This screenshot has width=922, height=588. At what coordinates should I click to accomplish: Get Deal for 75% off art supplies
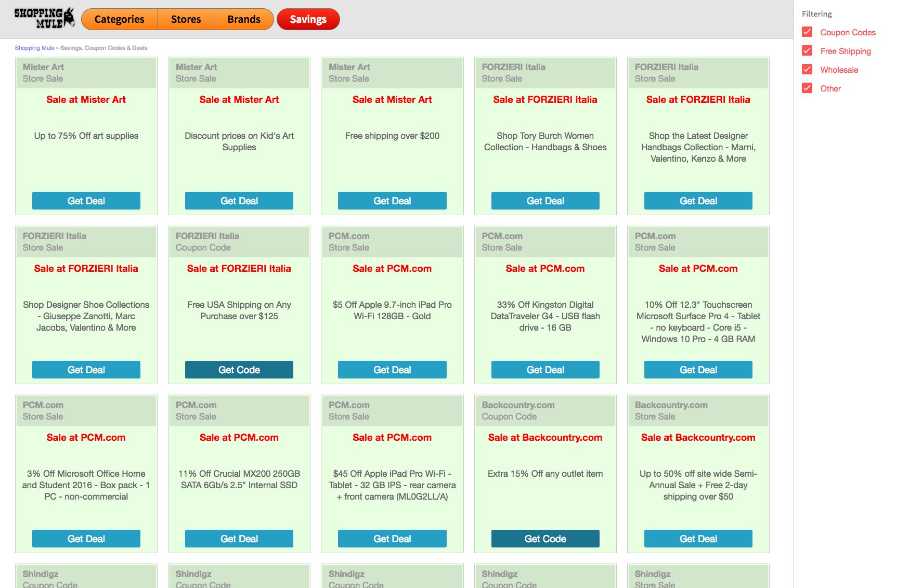[86, 201]
